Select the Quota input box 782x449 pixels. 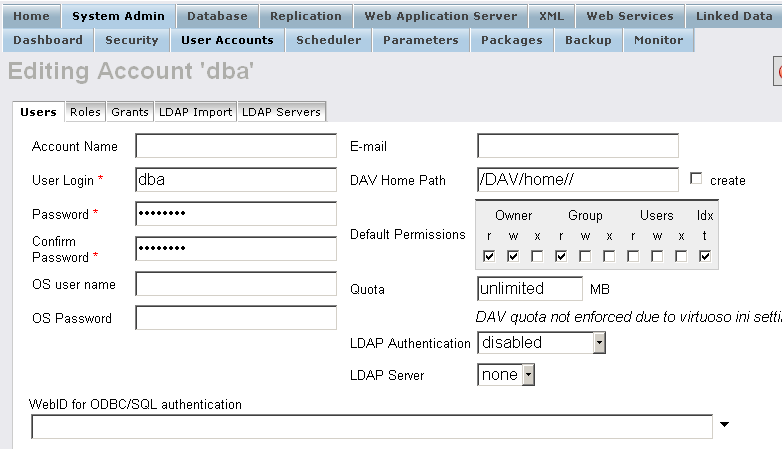[529, 288]
